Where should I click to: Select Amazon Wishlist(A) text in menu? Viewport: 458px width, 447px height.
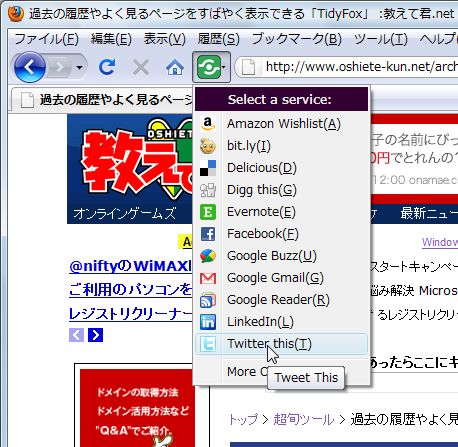(284, 124)
